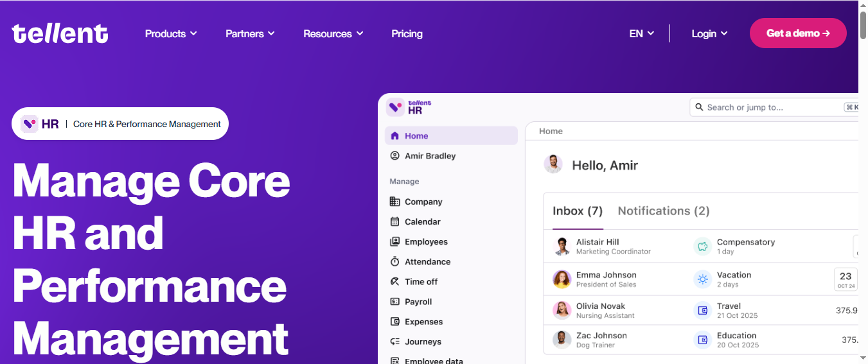Click the Get a demo button
The image size is (868, 364).
coord(798,33)
